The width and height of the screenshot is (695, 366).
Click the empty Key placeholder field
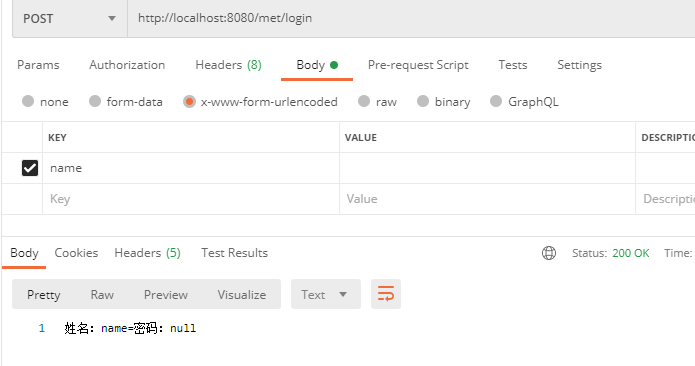click(x=191, y=199)
